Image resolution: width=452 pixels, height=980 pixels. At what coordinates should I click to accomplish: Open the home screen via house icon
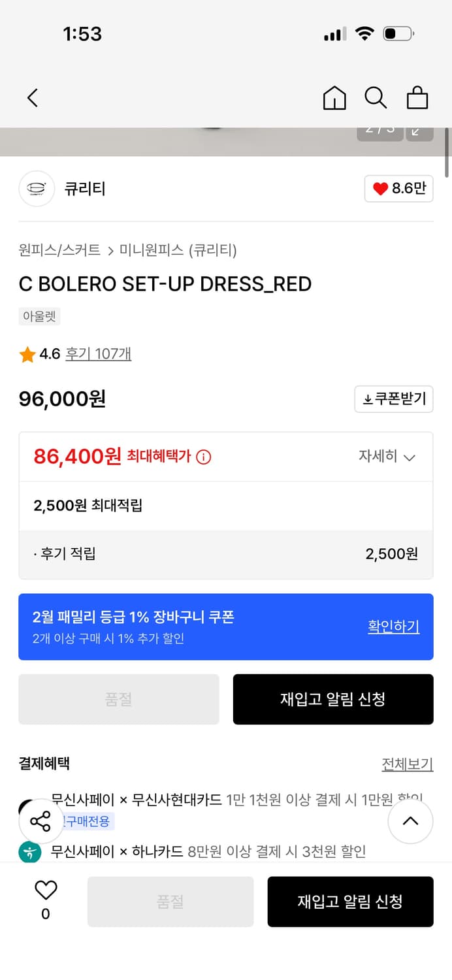334,97
